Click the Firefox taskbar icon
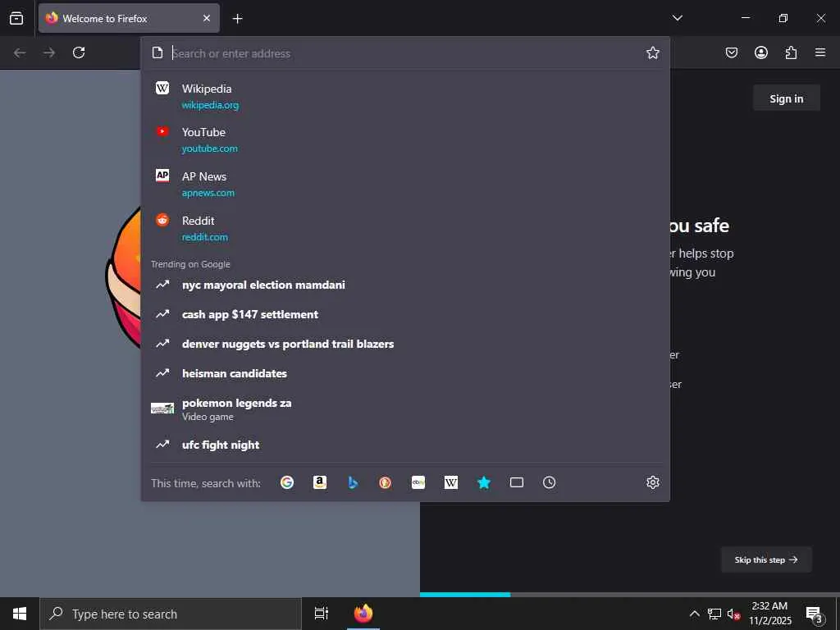This screenshot has width=840, height=630. 363,614
